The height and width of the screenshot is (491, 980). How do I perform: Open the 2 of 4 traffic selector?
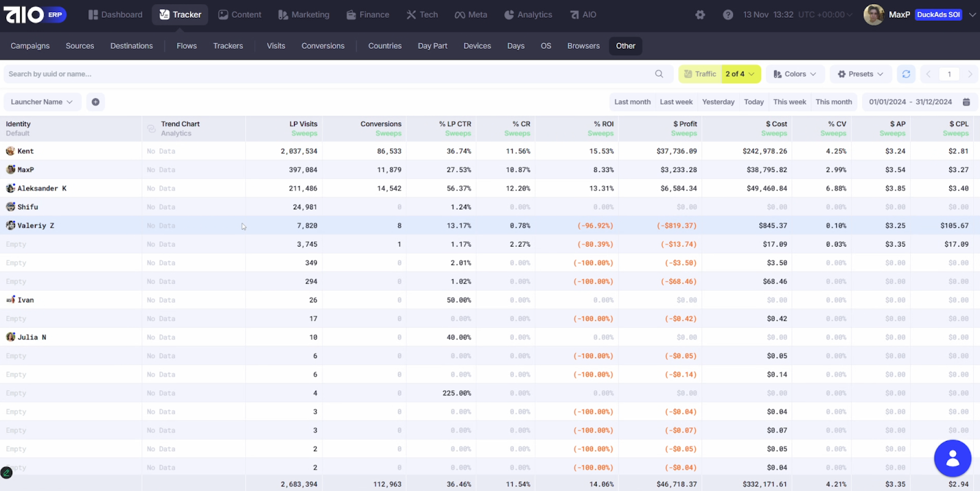click(x=740, y=74)
